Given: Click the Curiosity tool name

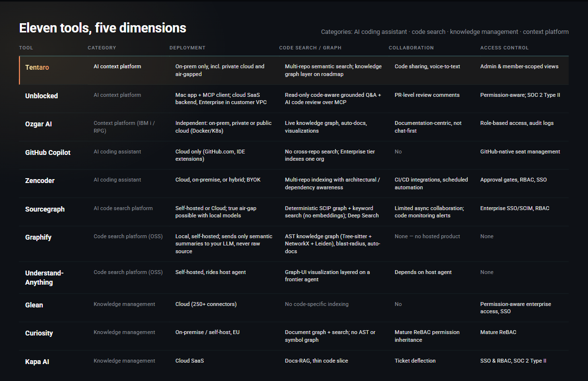Looking at the screenshot, I should coord(39,333).
